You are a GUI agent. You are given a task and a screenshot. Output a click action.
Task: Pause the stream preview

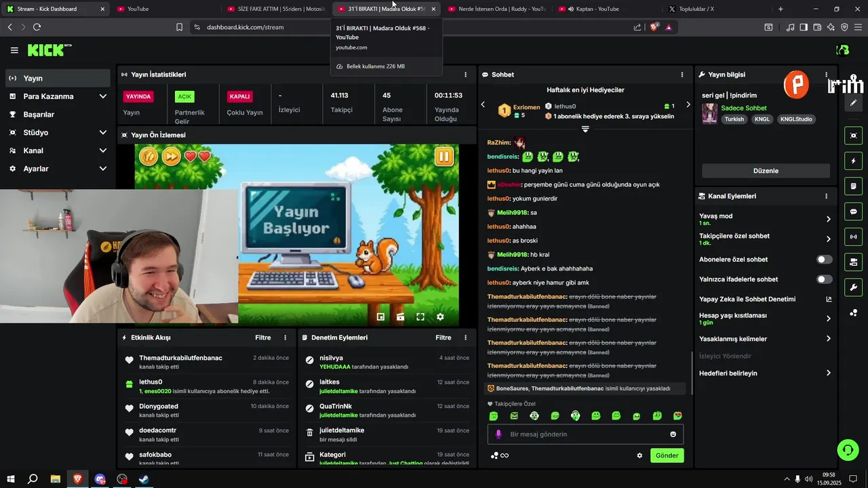(x=444, y=157)
